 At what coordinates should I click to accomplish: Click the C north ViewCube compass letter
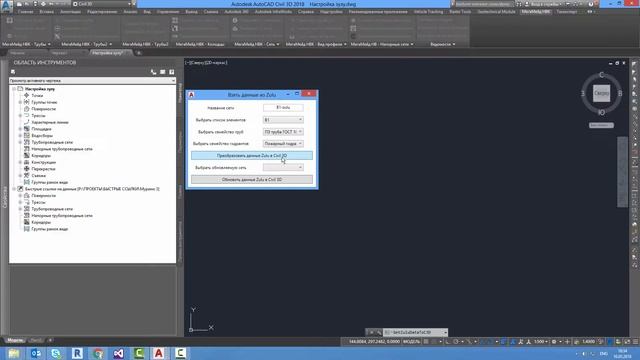click(601, 75)
